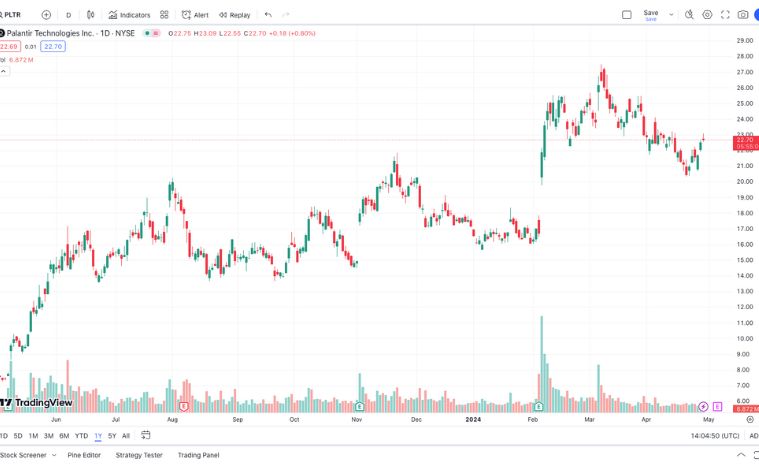Viewport: 759px width, 469px height.
Task: Open the PLTR symbol search
Action: 11,15
